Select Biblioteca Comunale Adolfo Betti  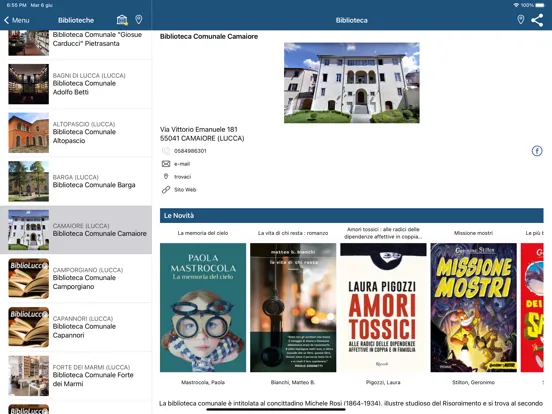pos(76,84)
